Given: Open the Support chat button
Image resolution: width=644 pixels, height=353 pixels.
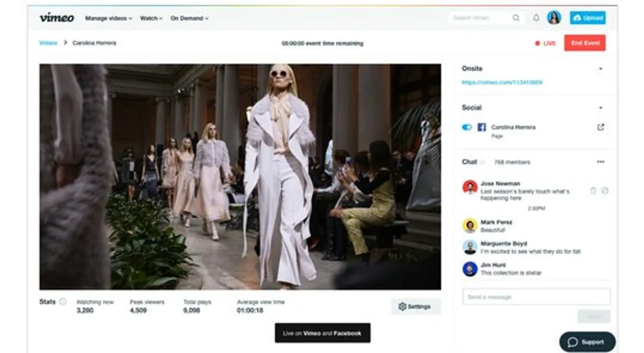Looking at the screenshot, I should click(x=587, y=342).
